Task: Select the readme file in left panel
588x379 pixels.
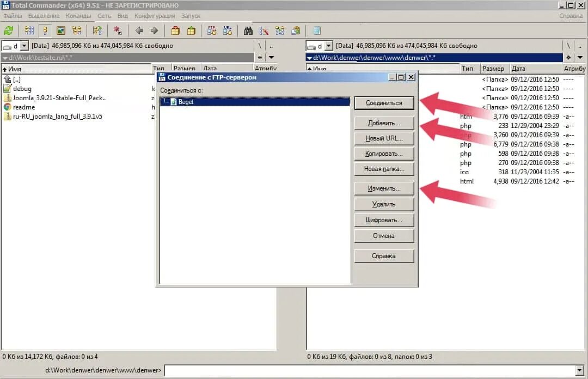Action: pyautogui.click(x=24, y=107)
